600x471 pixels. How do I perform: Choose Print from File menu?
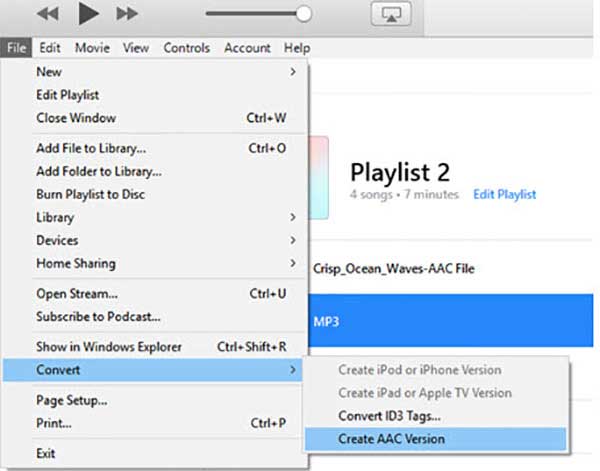tap(153, 423)
